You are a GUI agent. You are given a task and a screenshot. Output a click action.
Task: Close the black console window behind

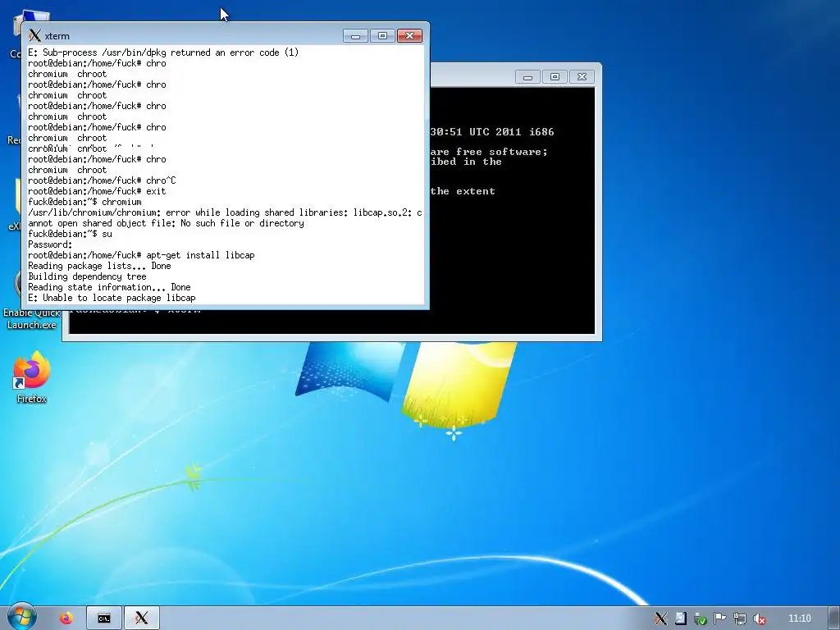582,76
